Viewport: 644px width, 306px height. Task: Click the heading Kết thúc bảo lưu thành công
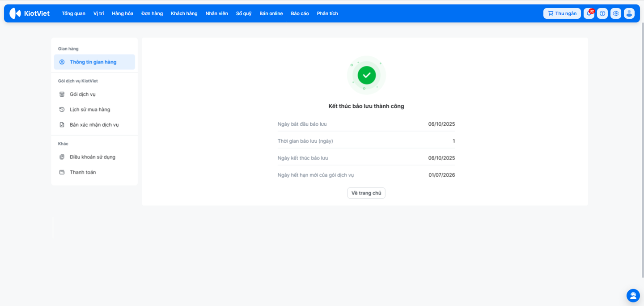[366, 106]
